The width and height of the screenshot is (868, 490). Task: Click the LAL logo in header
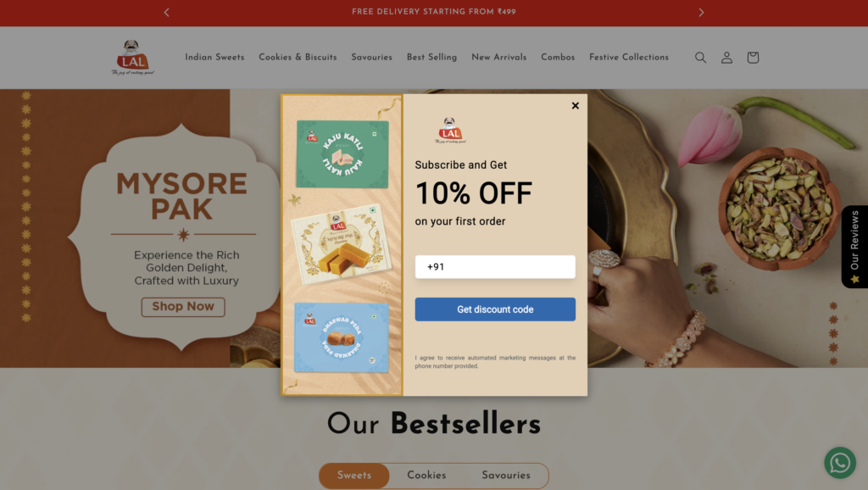click(132, 58)
